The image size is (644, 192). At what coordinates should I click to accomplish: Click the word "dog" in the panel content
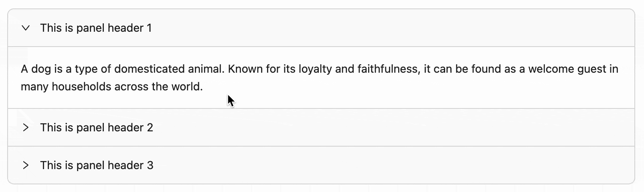(x=41, y=69)
